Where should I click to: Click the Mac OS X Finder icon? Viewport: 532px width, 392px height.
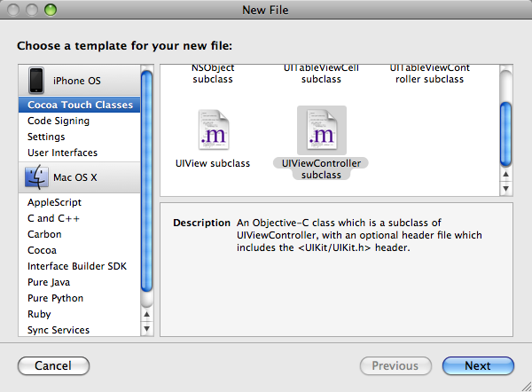[36, 176]
